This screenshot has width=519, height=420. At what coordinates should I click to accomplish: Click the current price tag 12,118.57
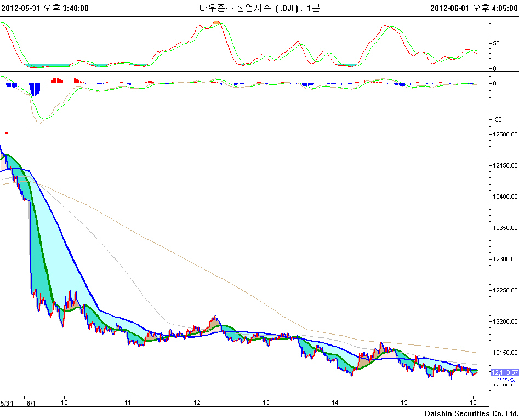[x=504, y=372]
